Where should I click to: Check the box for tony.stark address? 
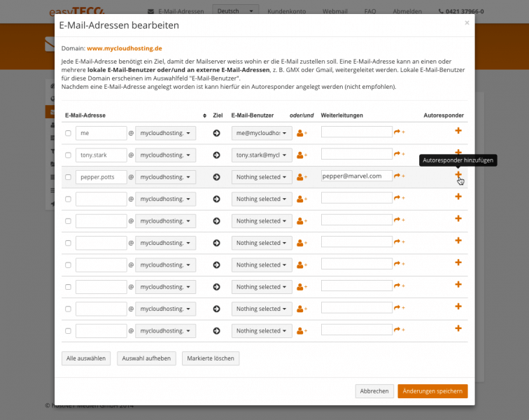click(x=68, y=155)
